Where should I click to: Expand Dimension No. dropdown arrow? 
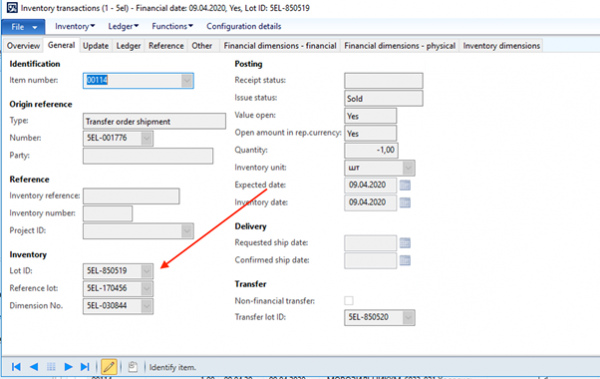pyautogui.click(x=147, y=306)
